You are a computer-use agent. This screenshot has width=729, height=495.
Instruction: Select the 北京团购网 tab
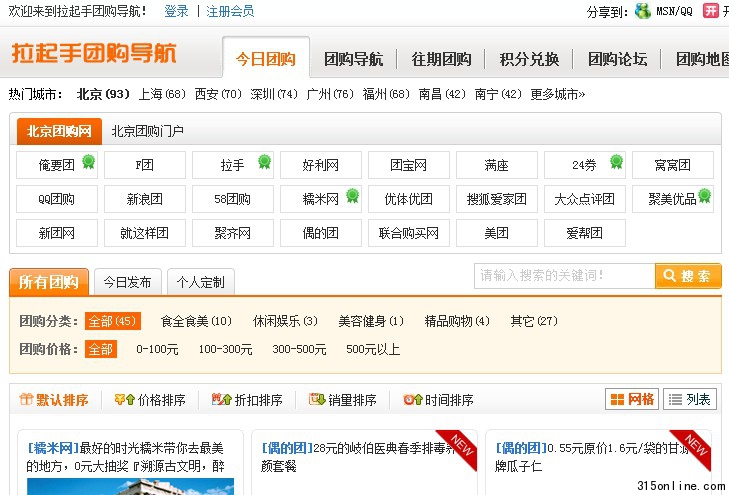coord(59,131)
